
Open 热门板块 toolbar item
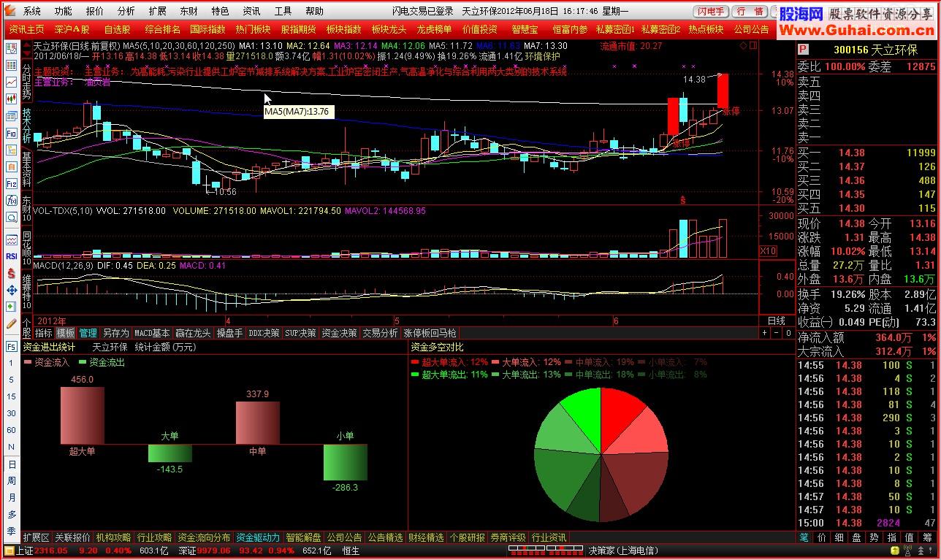point(254,29)
